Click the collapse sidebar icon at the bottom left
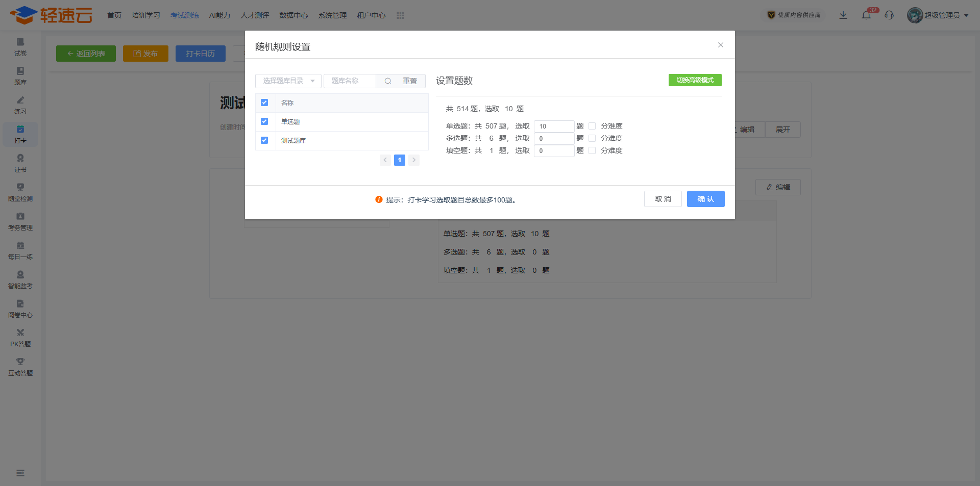Viewport: 980px width, 486px height. (x=20, y=473)
